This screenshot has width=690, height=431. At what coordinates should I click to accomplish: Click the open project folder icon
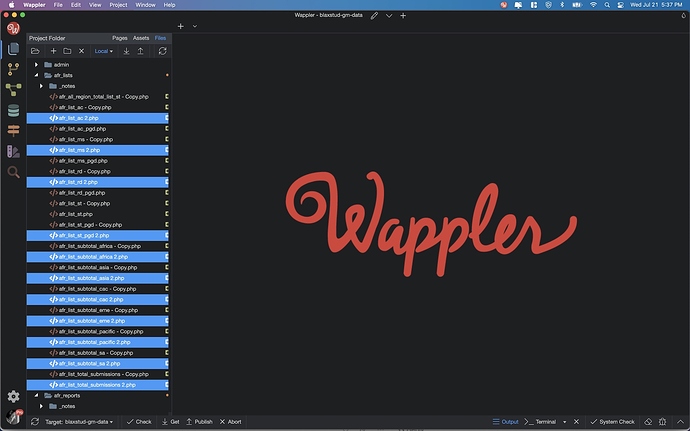coord(35,51)
